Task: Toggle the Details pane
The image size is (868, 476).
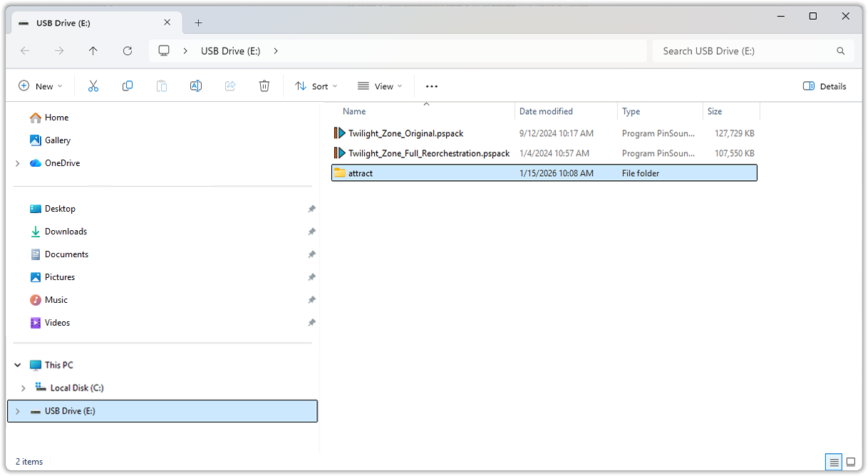Action: click(825, 86)
